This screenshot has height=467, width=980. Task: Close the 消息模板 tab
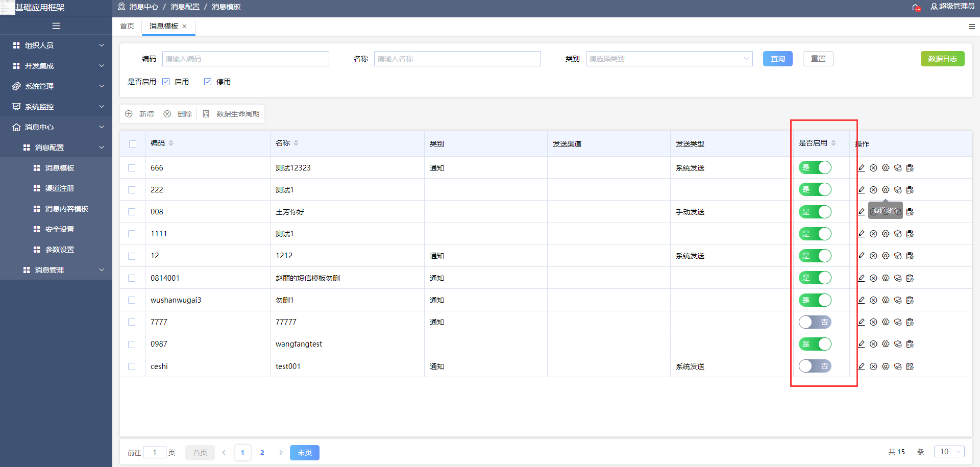coord(185,26)
